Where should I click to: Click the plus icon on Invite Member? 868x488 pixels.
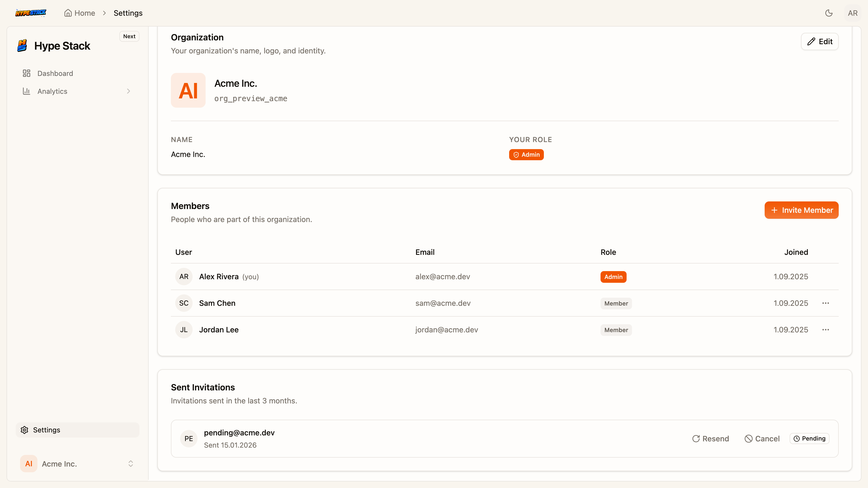click(x=774, y=210)
